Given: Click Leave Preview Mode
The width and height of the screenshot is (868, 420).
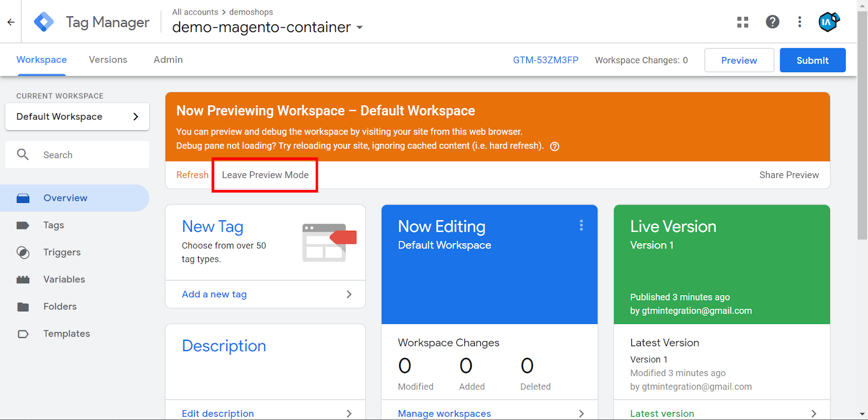Looking at the screenshot, I should pos(265,175).
